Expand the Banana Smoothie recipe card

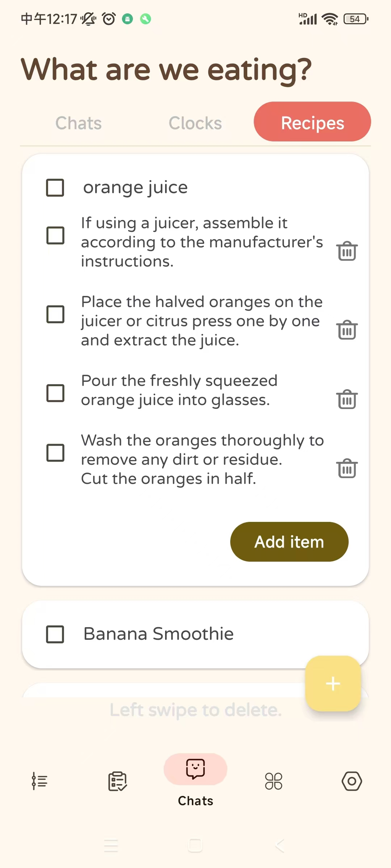pyautogui.click(x=195, y=634)
